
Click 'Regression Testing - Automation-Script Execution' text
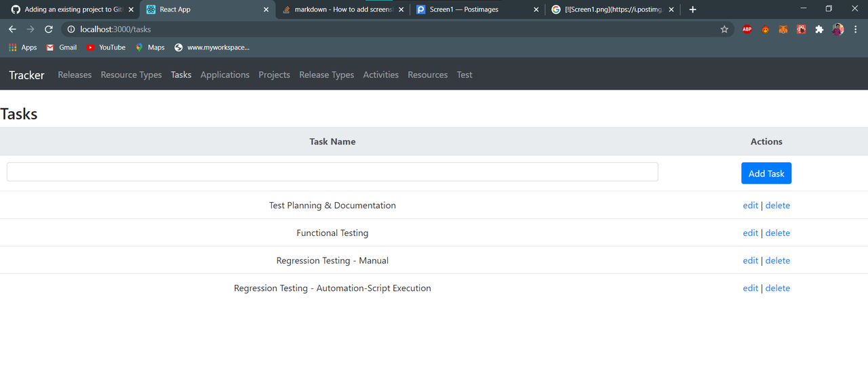click(x=332, y=288)
